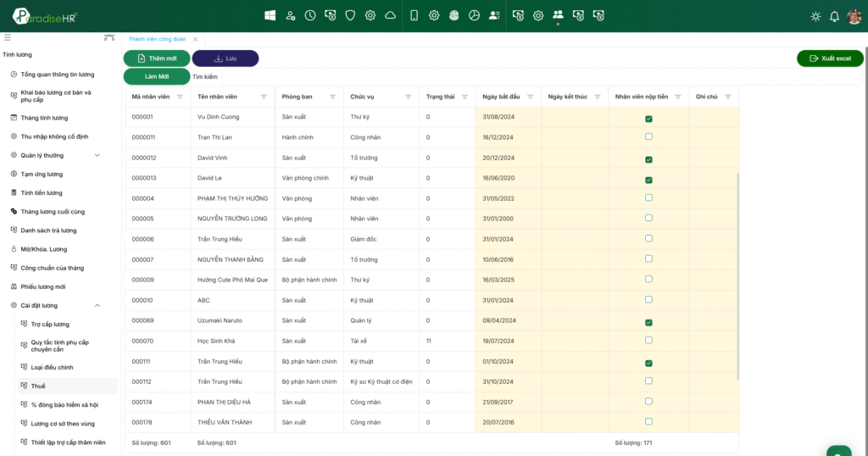
Task: Open the pie chart reports icon
Action: (474, 15)
